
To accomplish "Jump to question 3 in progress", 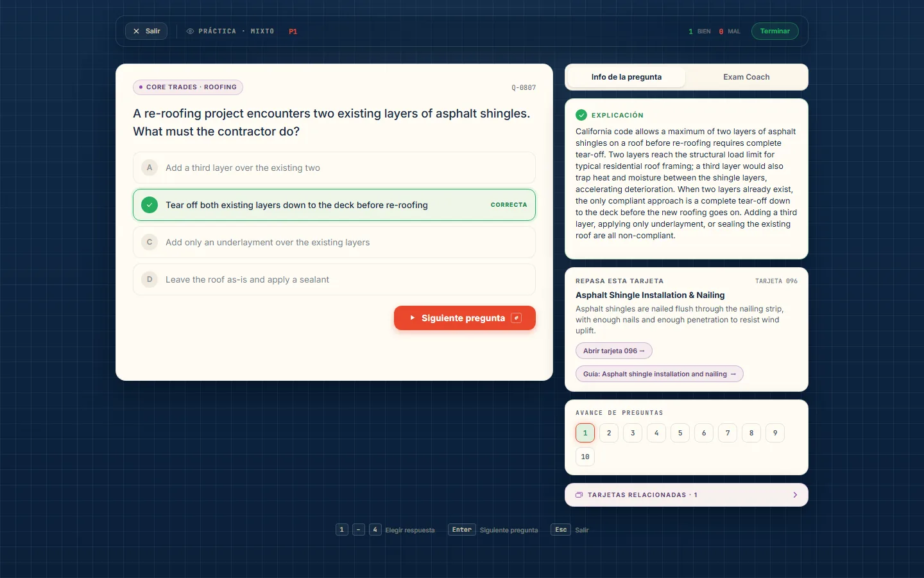I will coord(633,433).
